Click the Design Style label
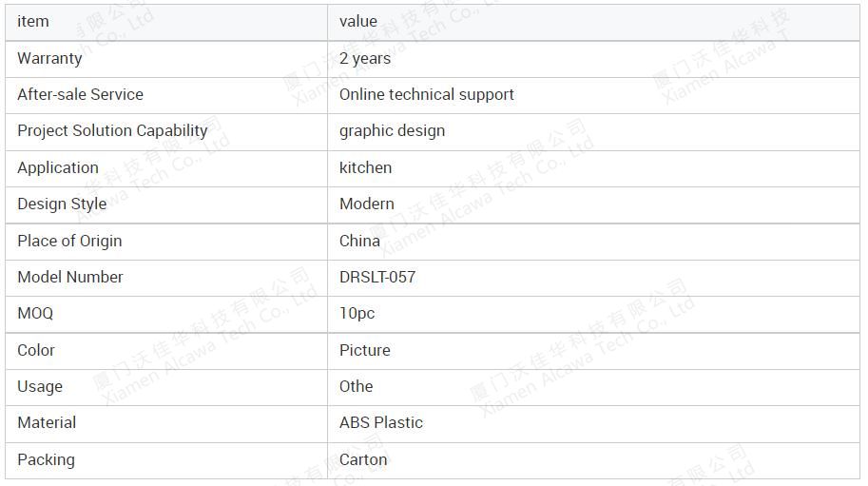 pos(62,204)
